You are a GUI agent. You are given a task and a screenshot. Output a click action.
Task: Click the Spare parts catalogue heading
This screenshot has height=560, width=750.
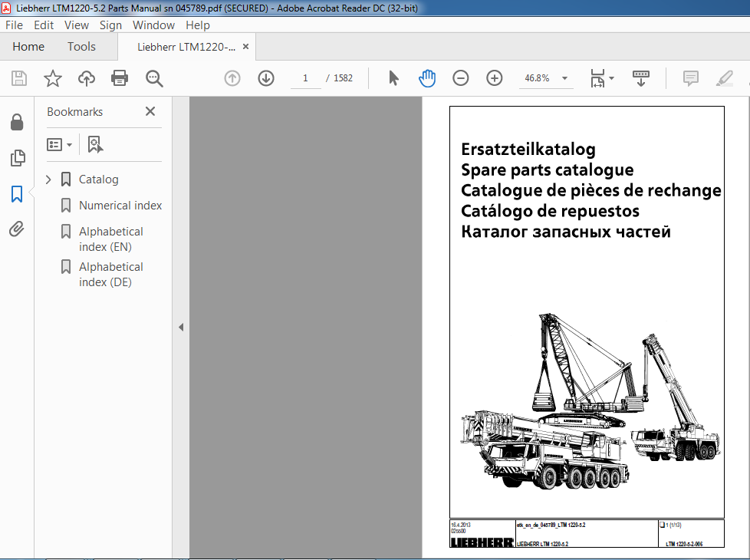point(548,170)
